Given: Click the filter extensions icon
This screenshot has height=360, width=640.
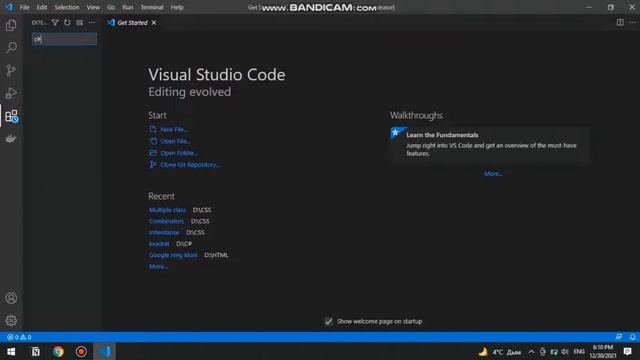Looking at the screenshot, I should (55, 22).
